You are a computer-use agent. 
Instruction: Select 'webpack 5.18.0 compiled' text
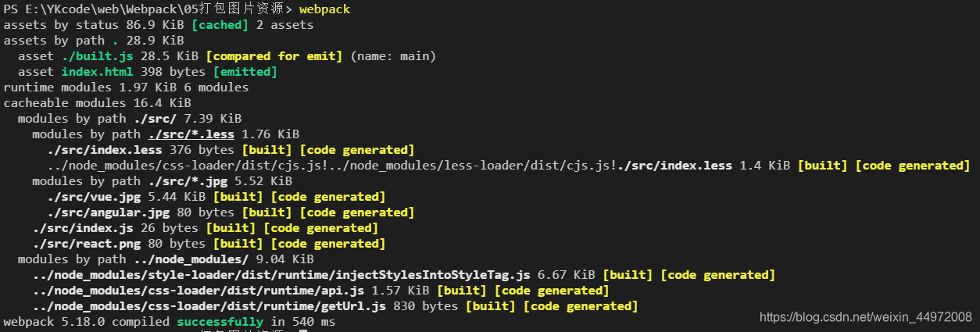point(86,322)
